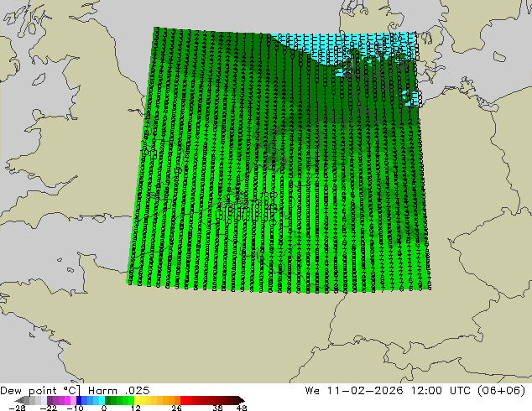Click the 'Dew point °C] Harm .025' title text
Viewport: 532px width, 411px height.
[75, 391]
